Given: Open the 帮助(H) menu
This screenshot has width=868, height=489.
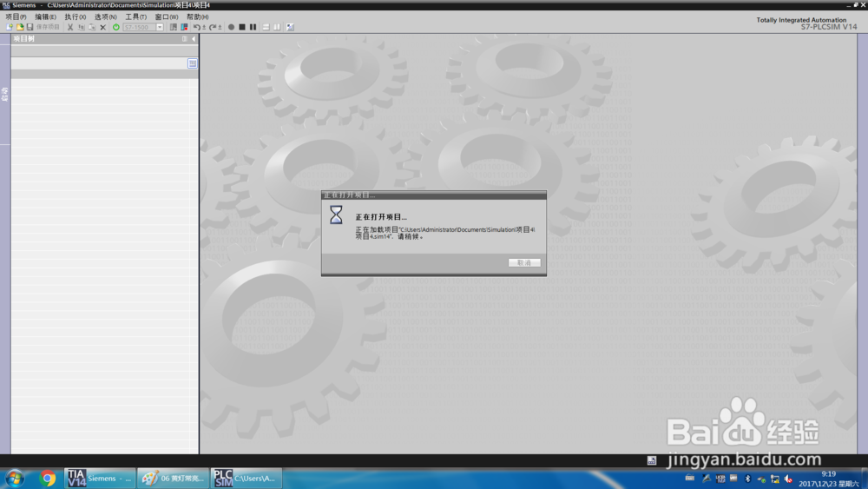Looking at the screenshot, I should (x=197, y=17).
